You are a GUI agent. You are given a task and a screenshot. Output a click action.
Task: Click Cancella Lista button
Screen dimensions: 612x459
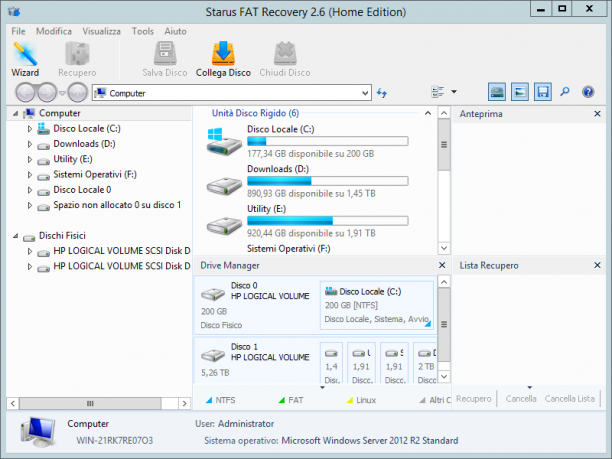click(569, 399)
